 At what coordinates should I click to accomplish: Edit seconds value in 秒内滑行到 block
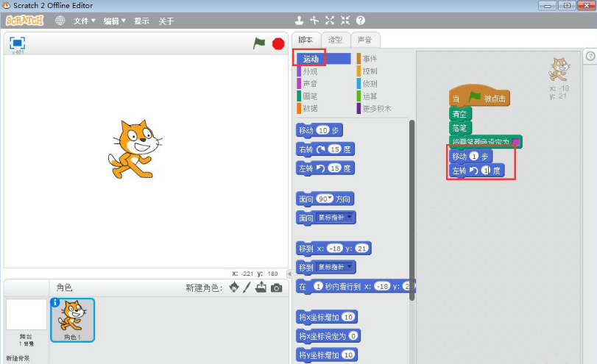(318, 286)
